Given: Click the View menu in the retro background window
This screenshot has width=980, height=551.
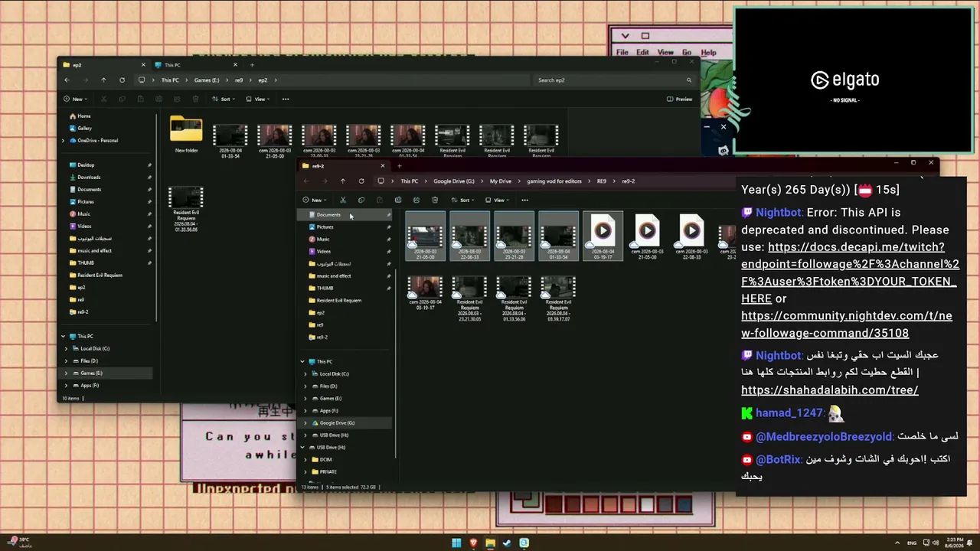Looking at the screenshot, I should tap(665, 53).
